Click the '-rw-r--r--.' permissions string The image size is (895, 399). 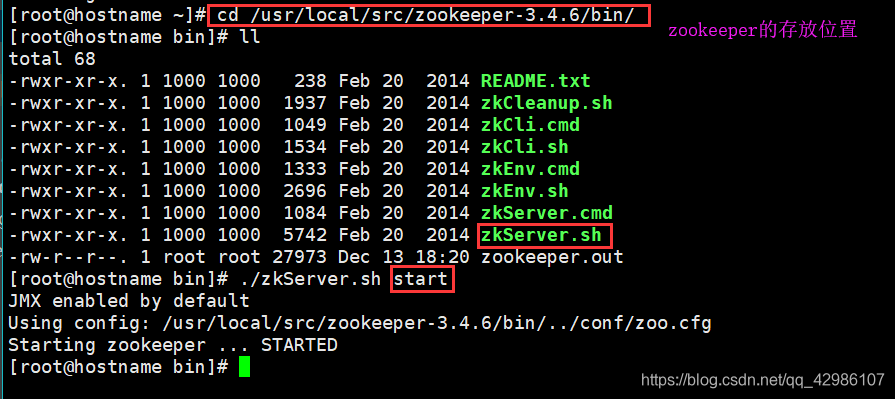click(x=68, y=257)
